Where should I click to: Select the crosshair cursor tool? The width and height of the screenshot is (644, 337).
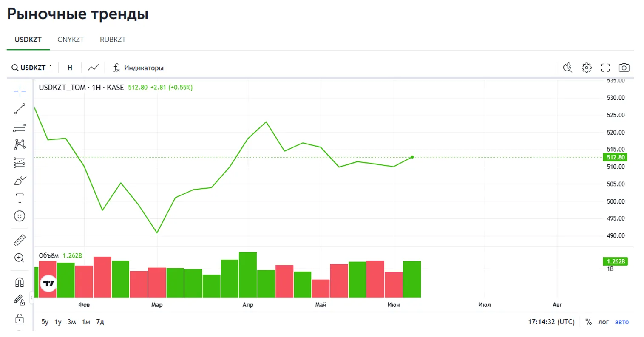20,91
